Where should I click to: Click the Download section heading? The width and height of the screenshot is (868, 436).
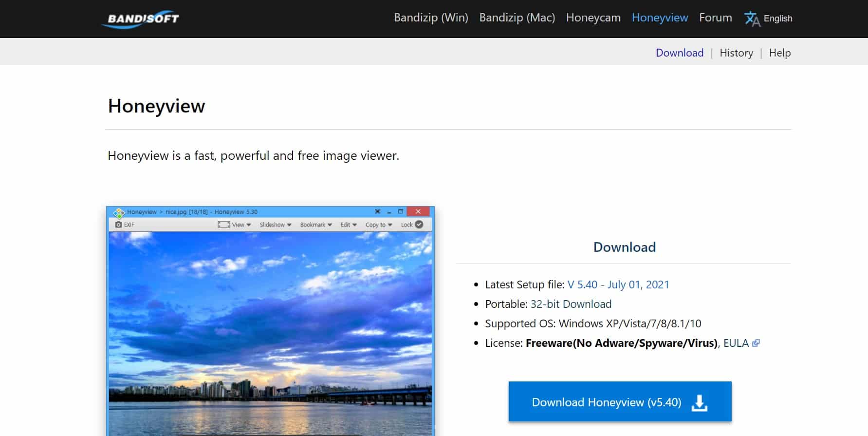click(624, 247)
